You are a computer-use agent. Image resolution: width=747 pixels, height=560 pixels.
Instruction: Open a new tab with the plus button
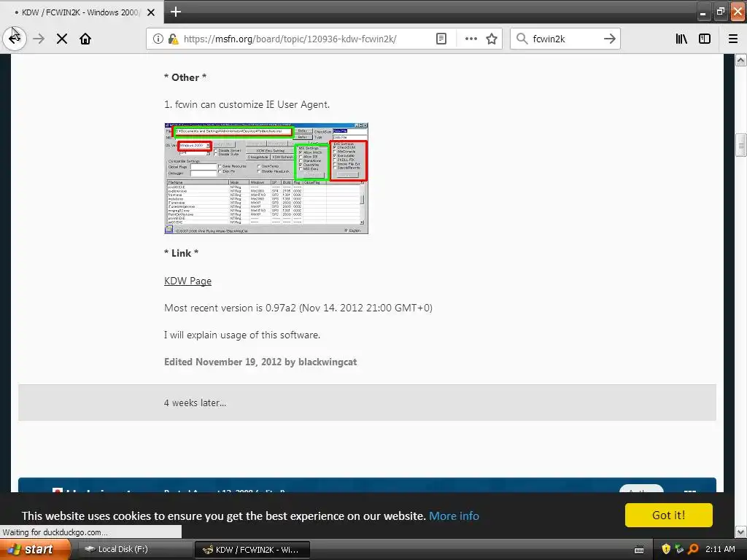tap(176, 12)
